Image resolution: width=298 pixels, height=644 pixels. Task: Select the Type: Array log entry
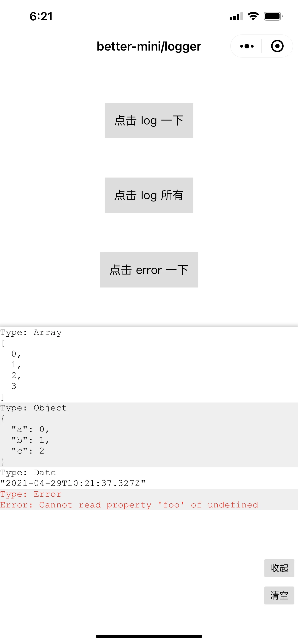149,365
